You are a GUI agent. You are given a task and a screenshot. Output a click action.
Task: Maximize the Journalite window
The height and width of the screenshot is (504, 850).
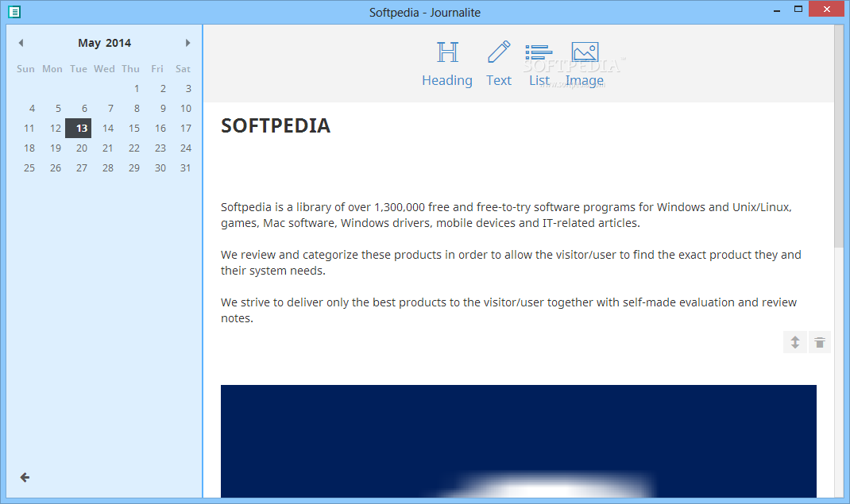point(798,10)
